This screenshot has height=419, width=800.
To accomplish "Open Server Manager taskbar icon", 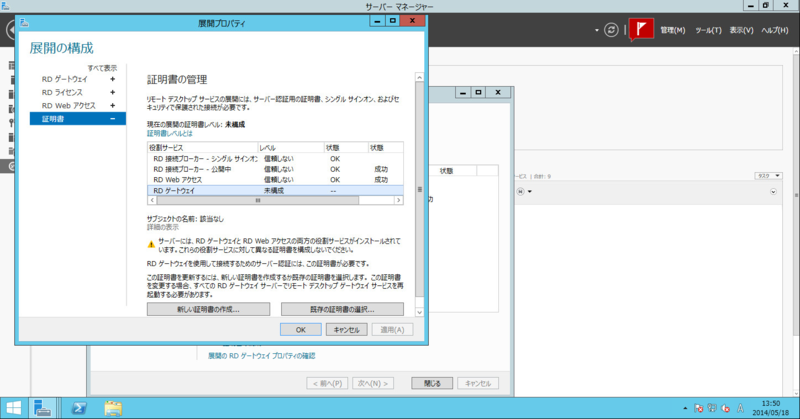I will coord(42,408).
